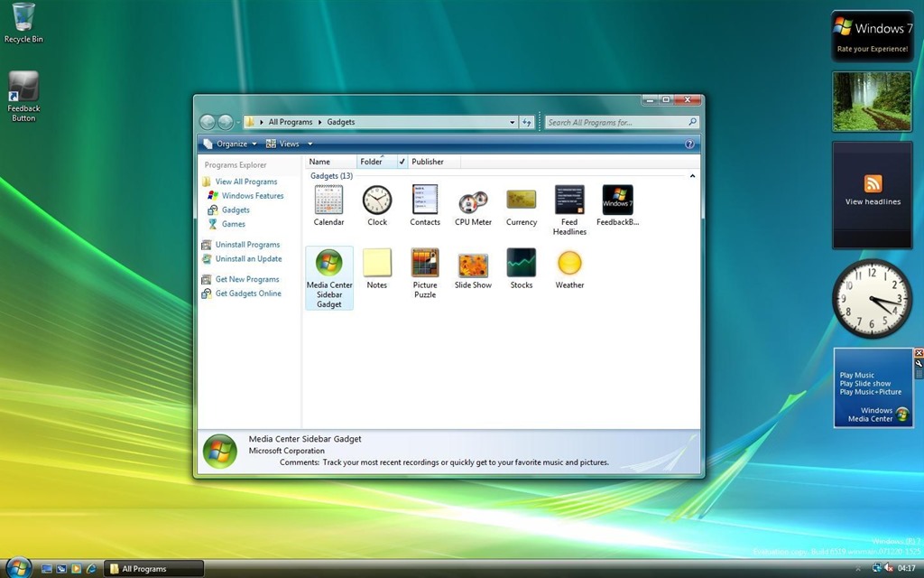The height and width of the screenshot is (578, 924).
Task: Launch Windows Media Player from Quick Launch
Action: [76, 569]
